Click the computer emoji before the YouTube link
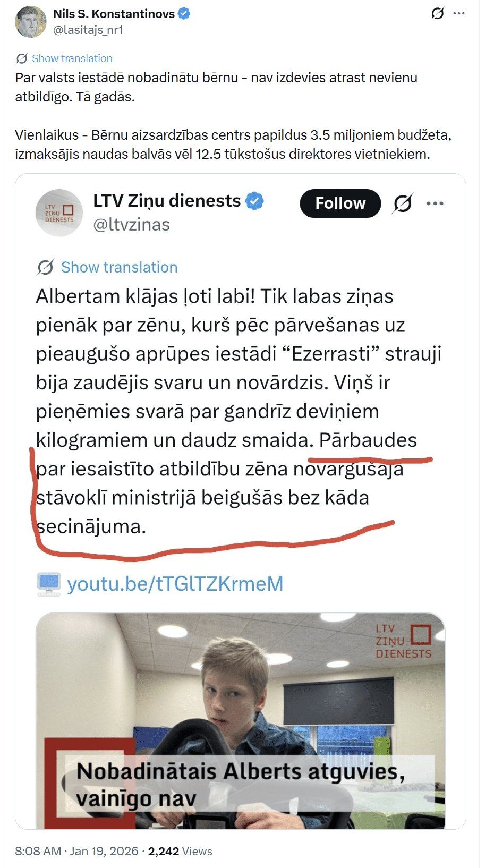The height and width of the screenshot is (868, 494). tap(49, 584)
